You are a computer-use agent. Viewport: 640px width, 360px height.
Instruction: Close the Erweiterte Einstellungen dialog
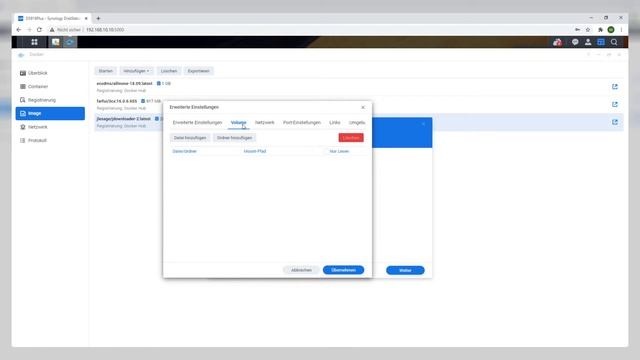[363, 107]
